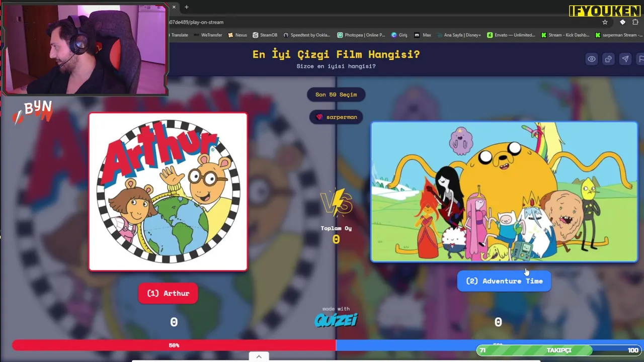Screen dimensions: 644x362
Task: Open the Translate bookmark
Action: [179, 35]
